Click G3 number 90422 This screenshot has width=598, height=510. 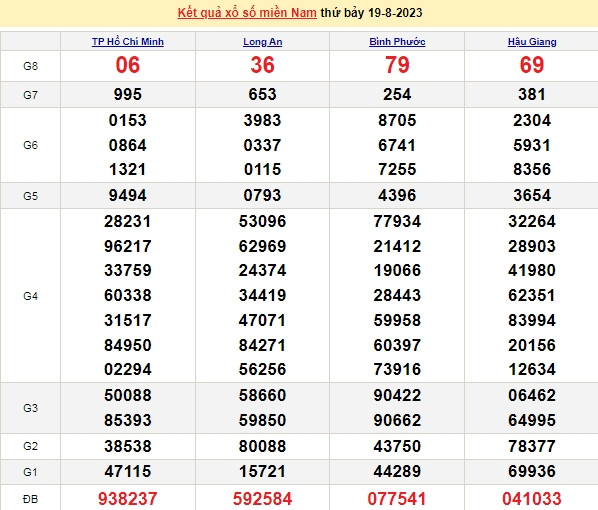397,395
